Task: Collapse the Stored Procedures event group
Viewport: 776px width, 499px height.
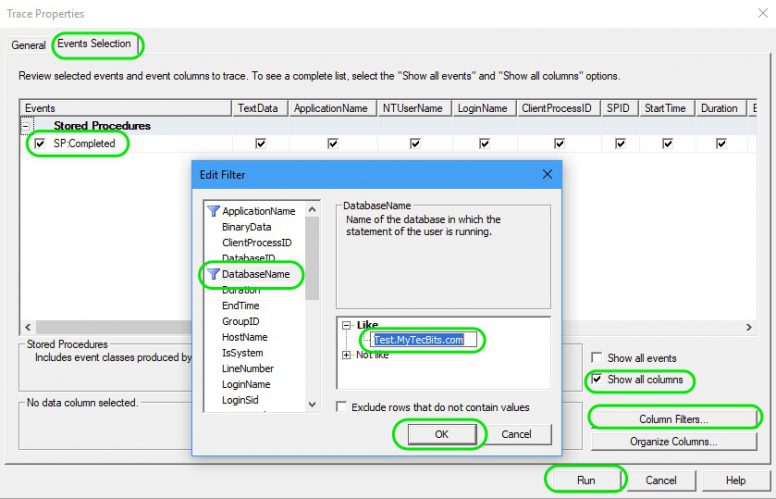Action: point(26,126)
